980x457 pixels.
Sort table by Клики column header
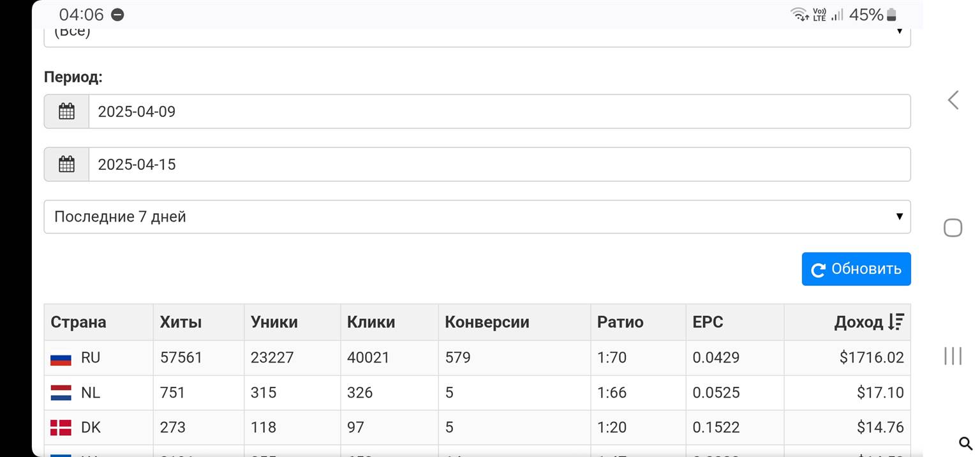[371, 322]
